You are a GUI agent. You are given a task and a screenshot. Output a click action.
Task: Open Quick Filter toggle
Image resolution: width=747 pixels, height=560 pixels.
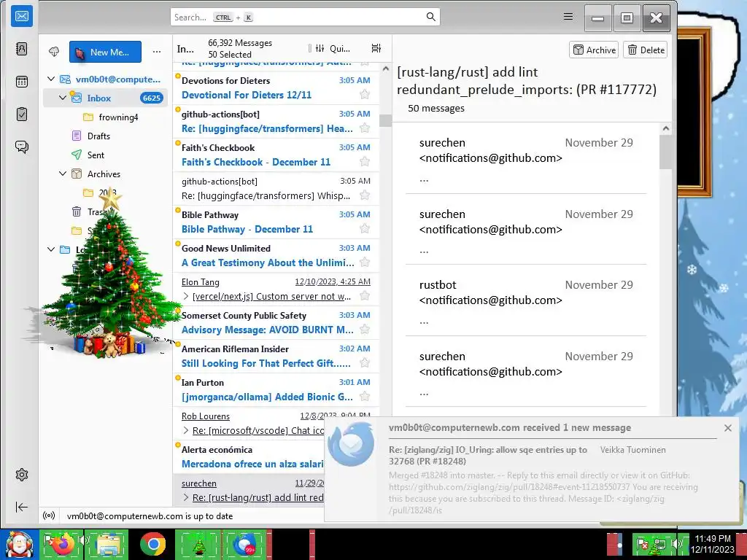(x=333, y=49)
